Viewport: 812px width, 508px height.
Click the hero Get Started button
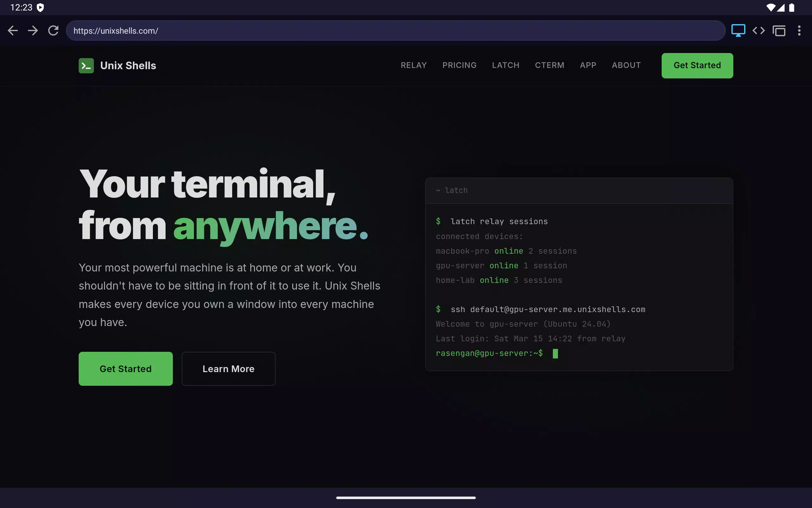click(x=126, y=369)
